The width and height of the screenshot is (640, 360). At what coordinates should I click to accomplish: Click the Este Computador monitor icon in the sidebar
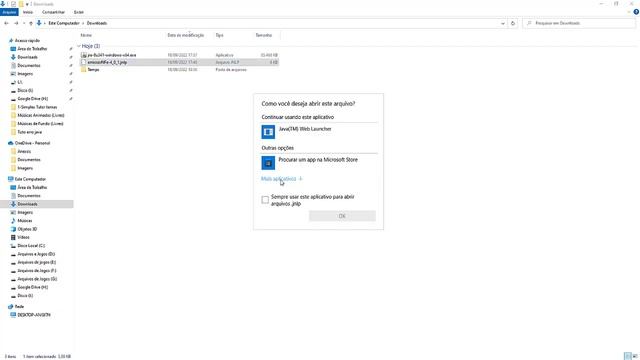click(11, 179)
